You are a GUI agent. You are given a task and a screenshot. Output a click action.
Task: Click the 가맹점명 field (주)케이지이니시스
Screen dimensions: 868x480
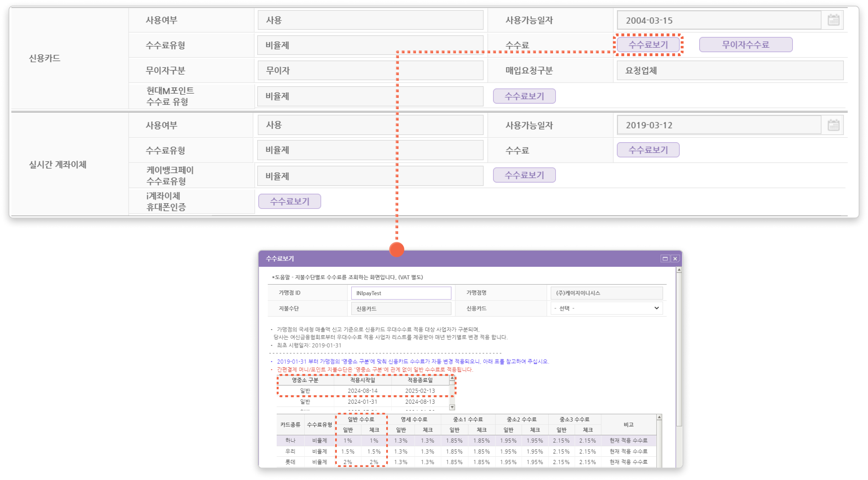click(606, 293)
